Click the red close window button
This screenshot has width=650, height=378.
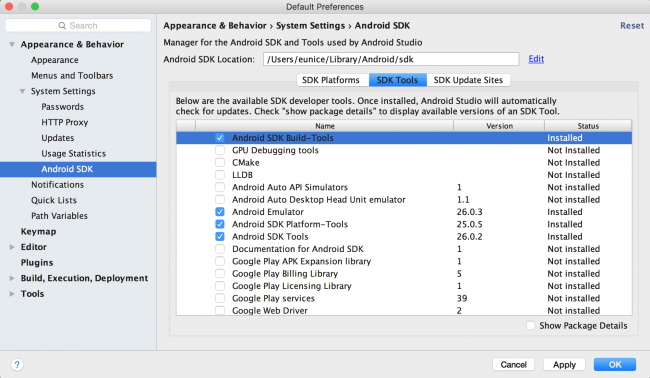pyautogui.click(x=9, y=7)
